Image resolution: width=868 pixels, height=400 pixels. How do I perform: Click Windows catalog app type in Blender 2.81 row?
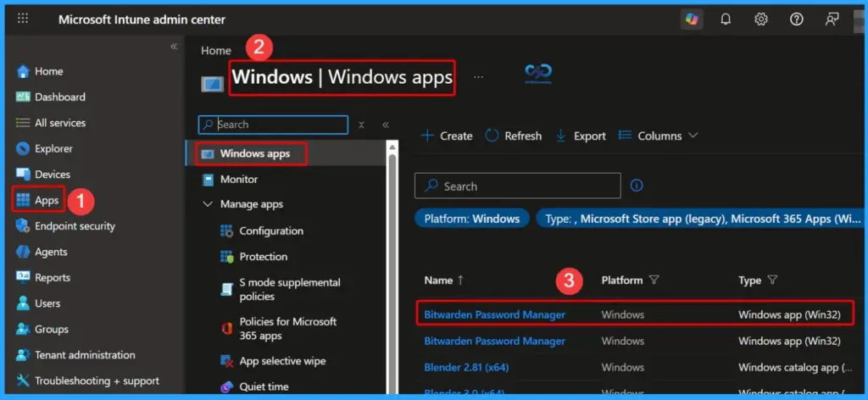[796, 367]
